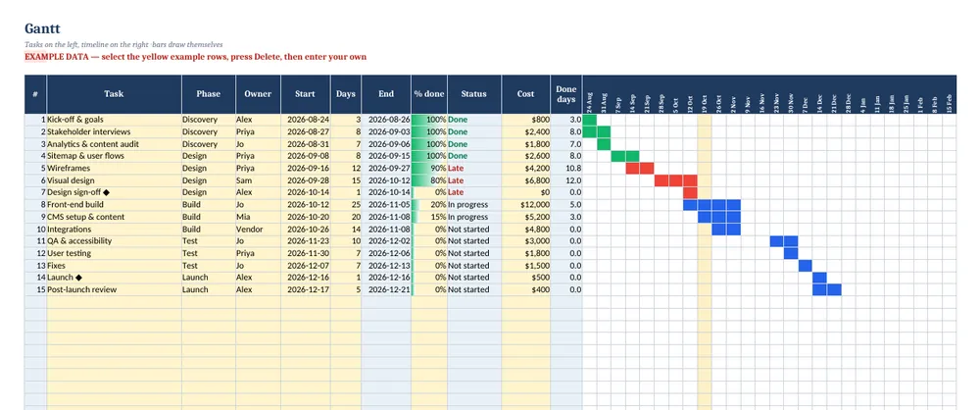Select the 15% done cell

[x=429, y=217]
